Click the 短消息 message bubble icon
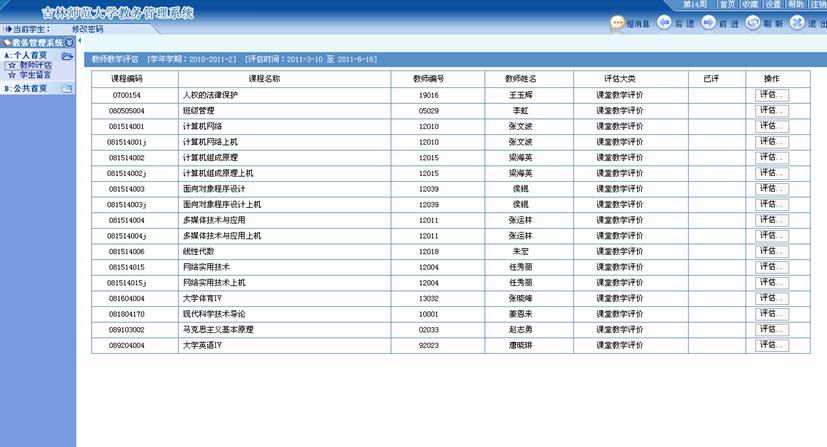Viewport: 827px width, 447px height. (x=618, y=23)
